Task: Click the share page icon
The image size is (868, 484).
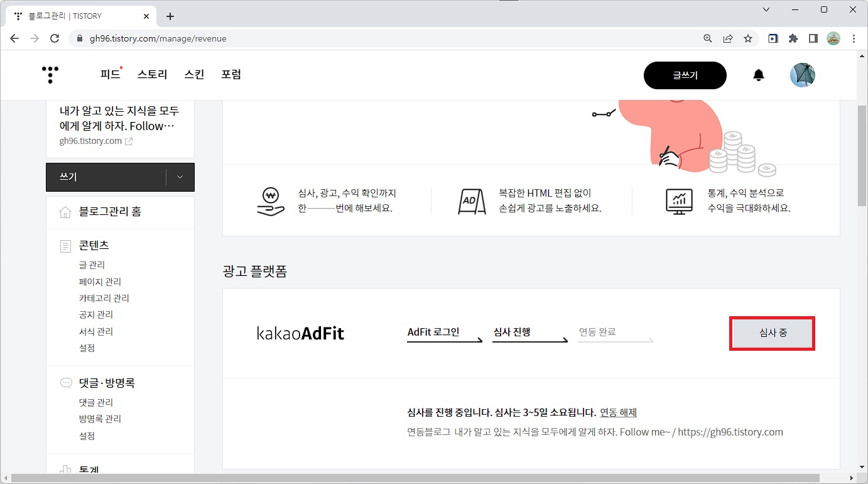Action: tap(728, 38)
